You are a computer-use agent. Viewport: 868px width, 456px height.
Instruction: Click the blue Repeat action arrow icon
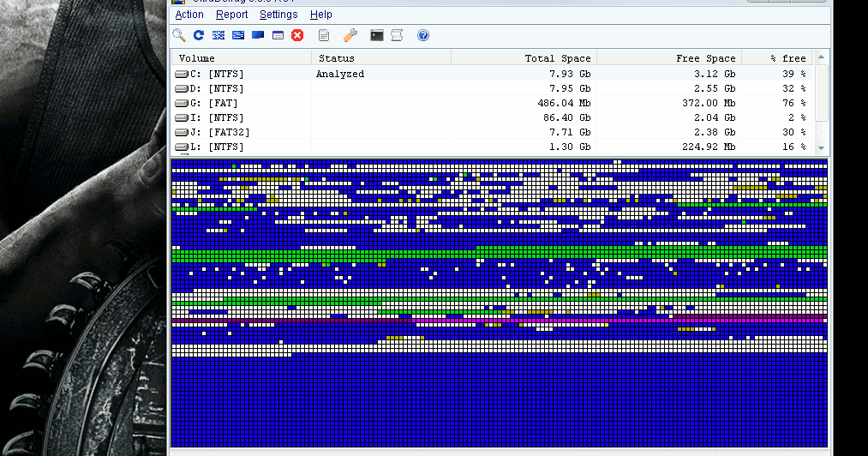pyautogui.click(x=199, y=35)
